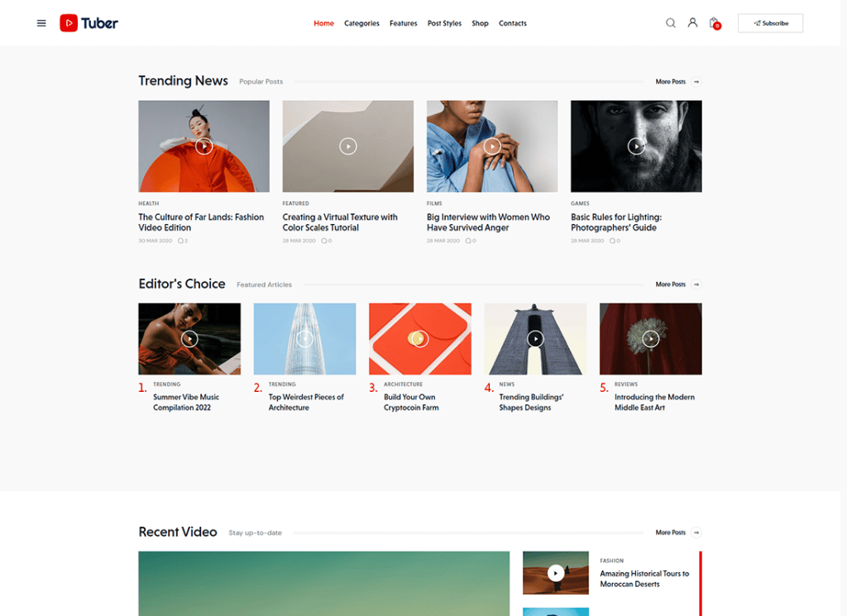Open Recent Video More Posts link
This screenshot has height=616, width=847.
(x=670, y=532)
